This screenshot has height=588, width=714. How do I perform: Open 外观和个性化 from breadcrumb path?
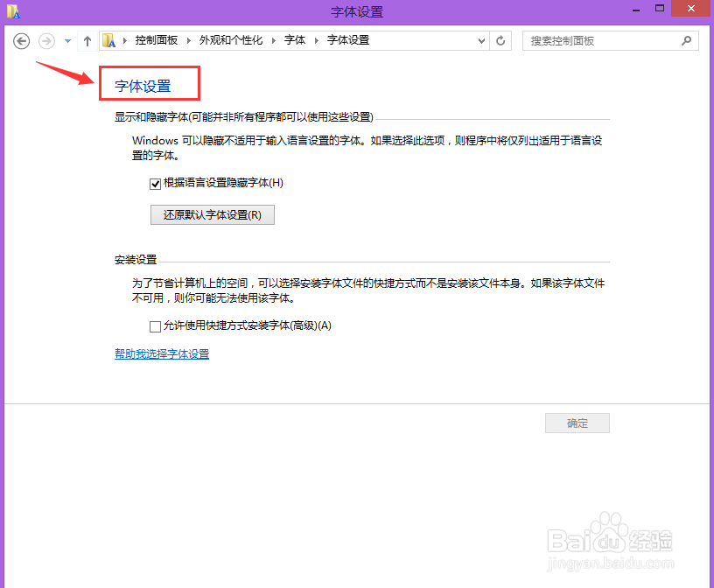230,39
